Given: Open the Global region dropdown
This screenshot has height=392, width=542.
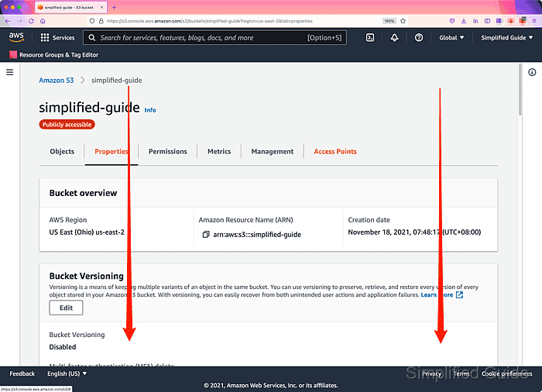Looking at the screenshot, I should pyautogui.click(x=451, y=38).
